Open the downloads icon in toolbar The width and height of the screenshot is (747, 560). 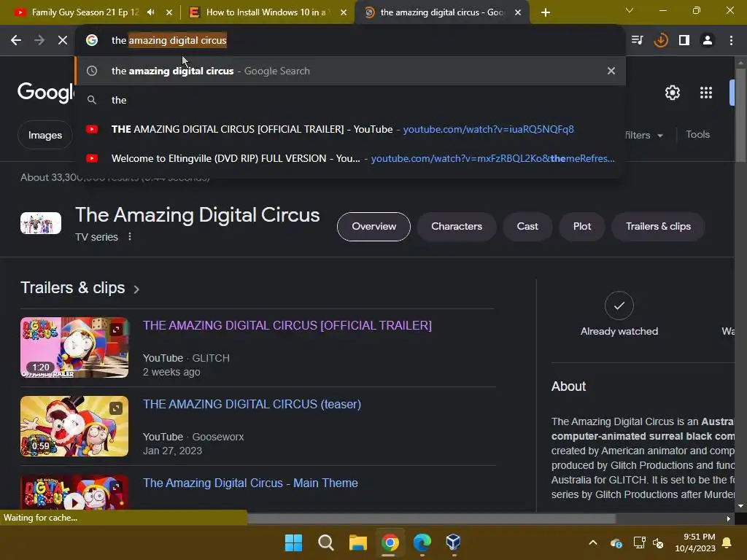[661, 41]
